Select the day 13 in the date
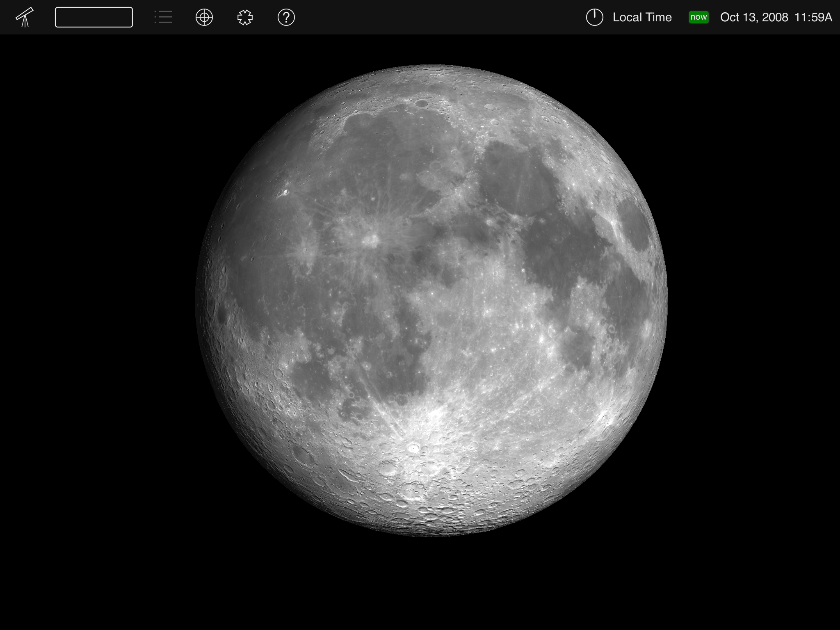This screenshot has height=630, width=840. coord(749,17)
